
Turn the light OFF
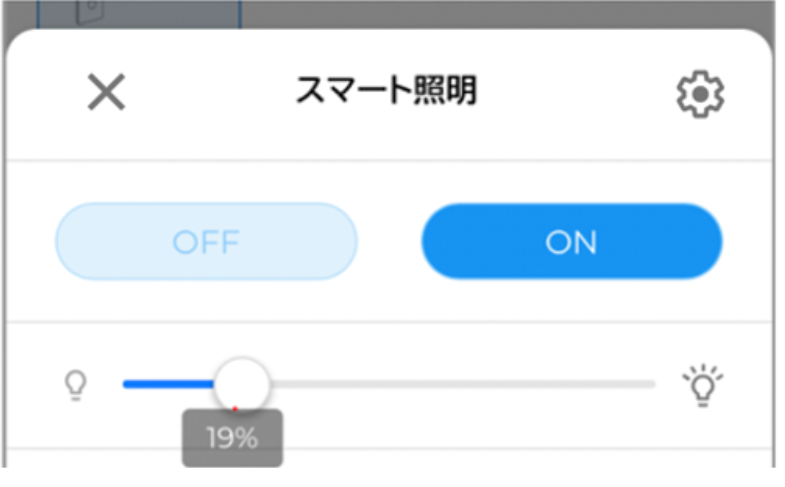pyautogui.click(x=206, y=242)
